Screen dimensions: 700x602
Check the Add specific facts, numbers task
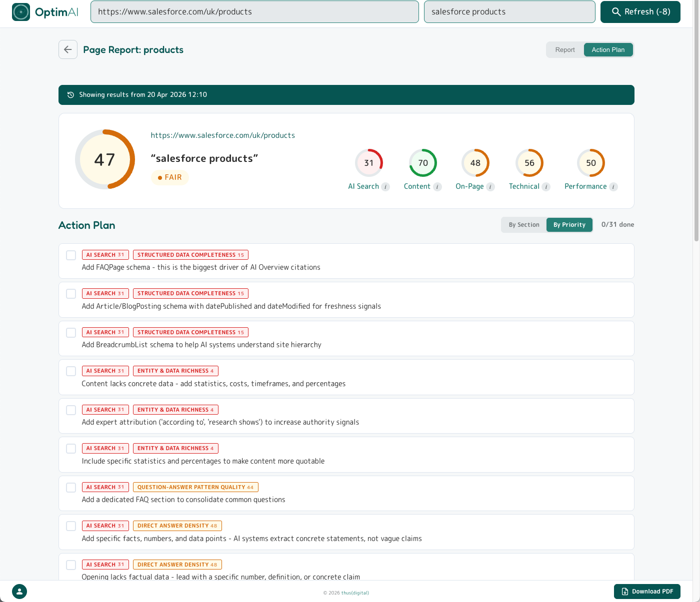click(x=71, y=526)
